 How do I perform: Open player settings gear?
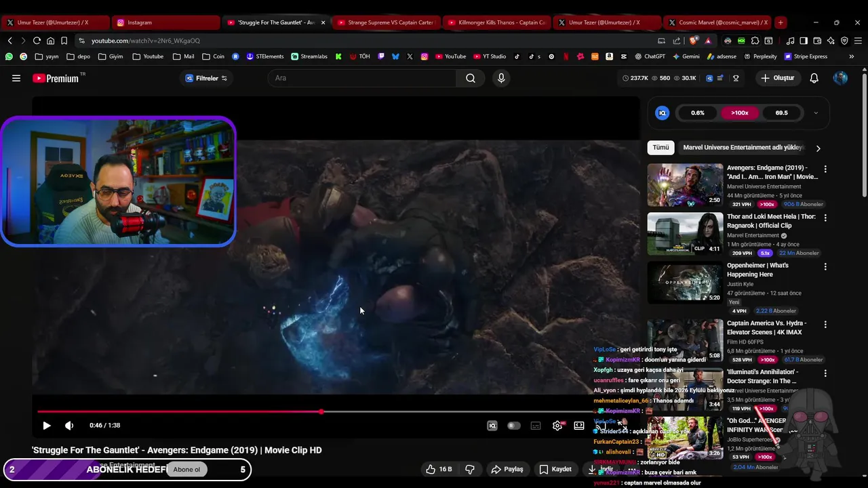557,426
